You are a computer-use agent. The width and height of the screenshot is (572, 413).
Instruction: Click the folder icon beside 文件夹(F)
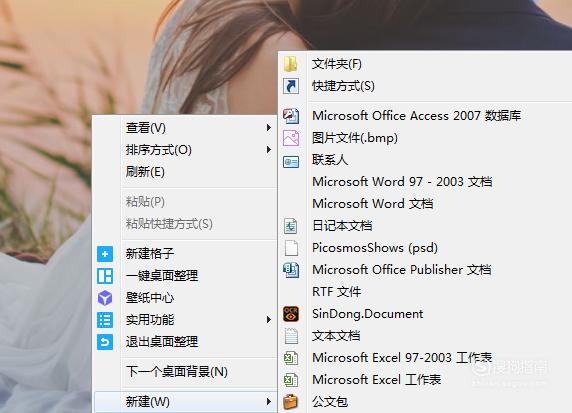coord(291,64)
